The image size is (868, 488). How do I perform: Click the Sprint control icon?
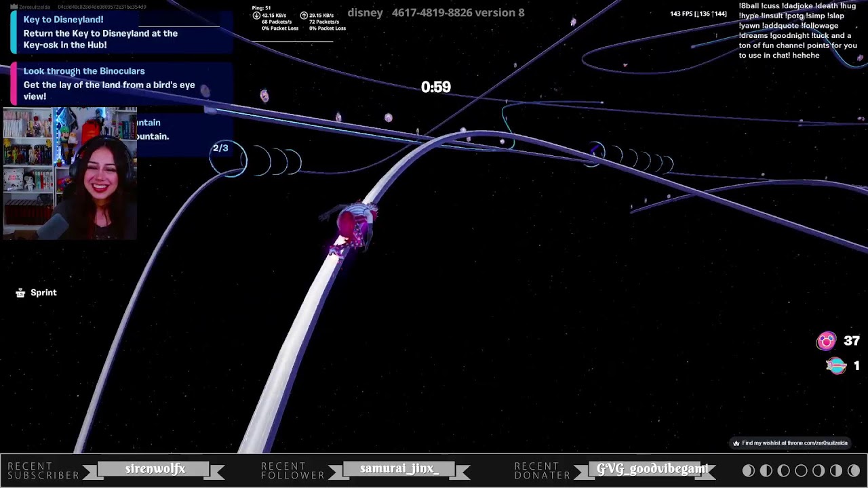tap(20, 293)
